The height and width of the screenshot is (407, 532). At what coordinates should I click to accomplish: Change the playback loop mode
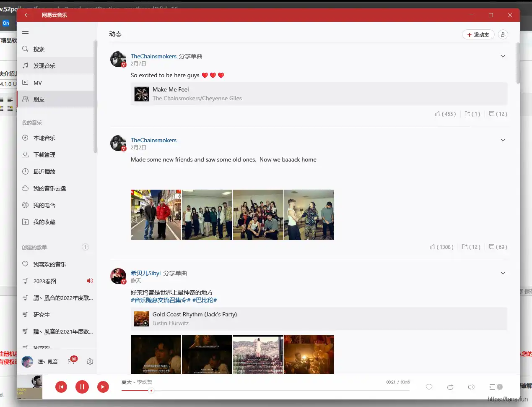tap(450, 387)
